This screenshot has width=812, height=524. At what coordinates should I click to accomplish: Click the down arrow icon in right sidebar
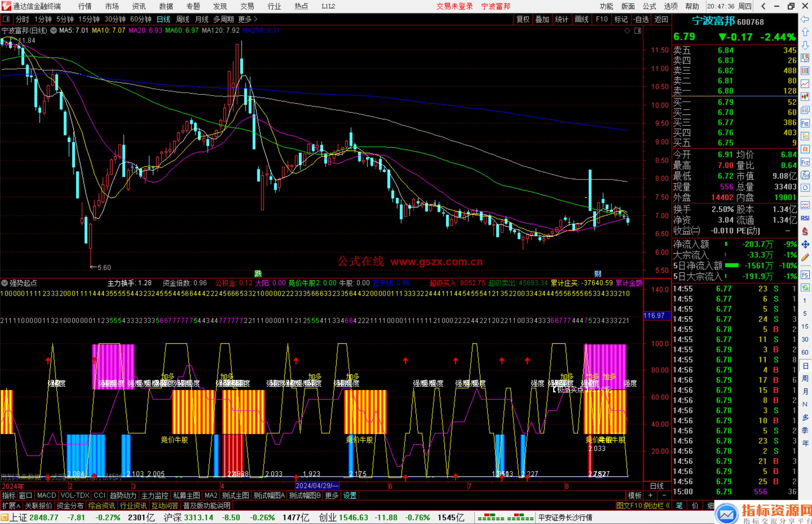coord(805,45)
